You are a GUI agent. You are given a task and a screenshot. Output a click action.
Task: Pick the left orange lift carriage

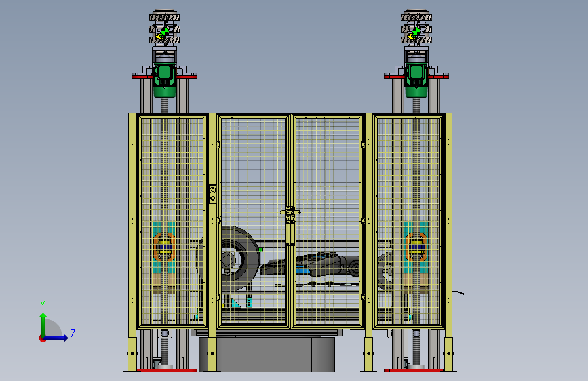pyautogui.click(x=164, y=247)
